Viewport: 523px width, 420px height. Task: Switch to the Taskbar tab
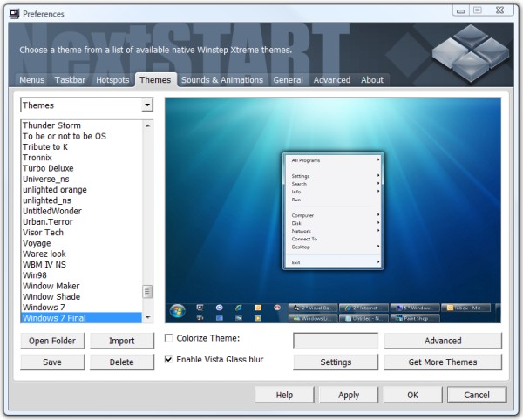(70, 80)
